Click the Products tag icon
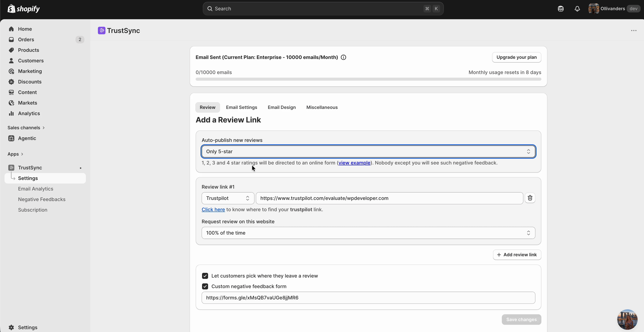644x332 pixels. pos(11,50)
